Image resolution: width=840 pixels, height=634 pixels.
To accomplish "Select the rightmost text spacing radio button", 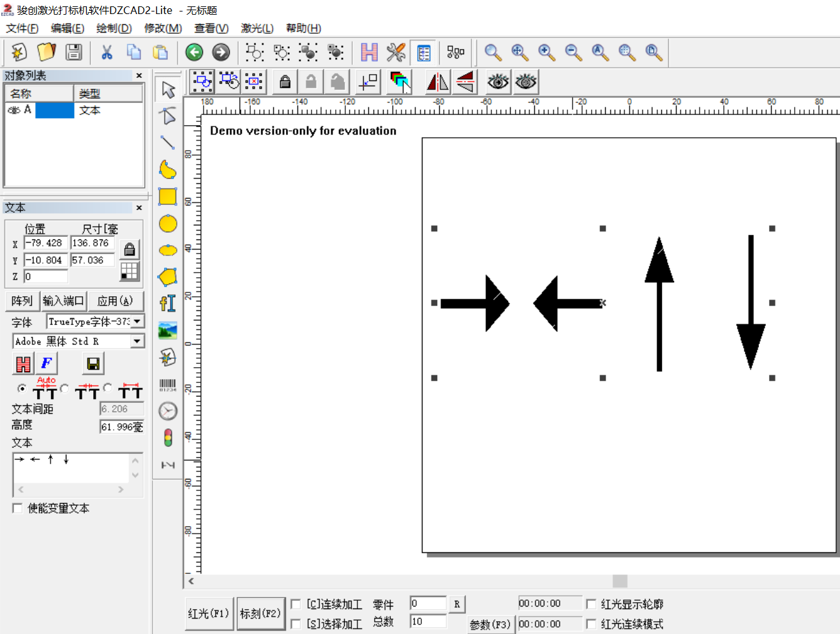I will tap(108, 388).
